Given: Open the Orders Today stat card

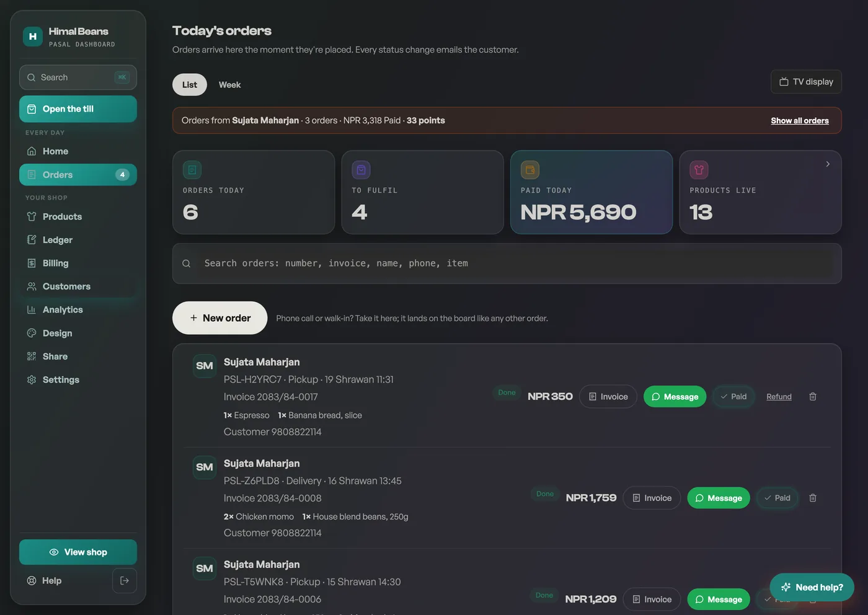Looking at the screenshot, I should tap(254, 192).
